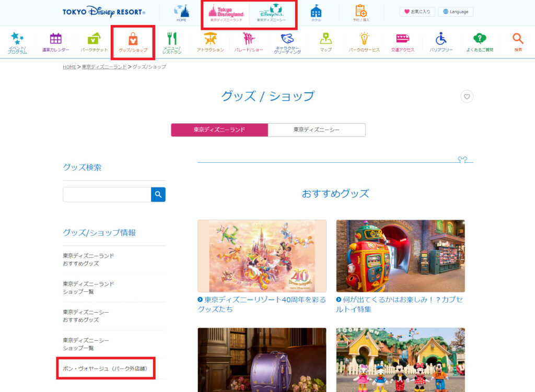Open the マップ map icon
Screen dimensions: 535x392
(x=326, y=43)
